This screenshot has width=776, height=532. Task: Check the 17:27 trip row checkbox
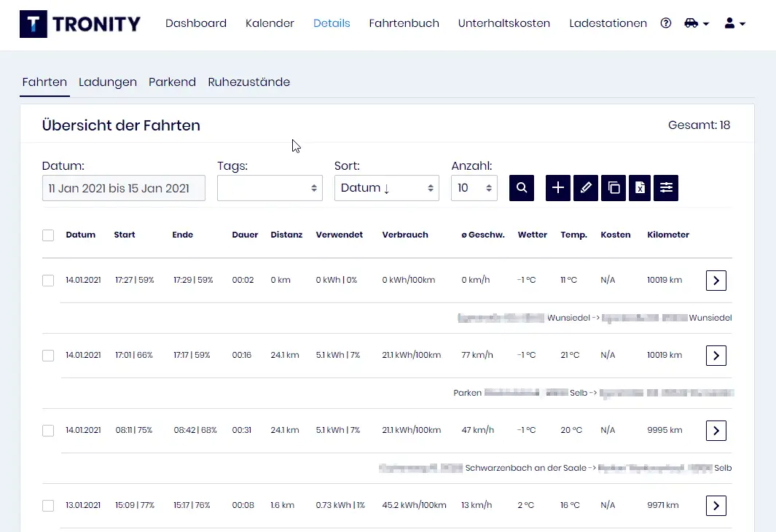(48, 281)
